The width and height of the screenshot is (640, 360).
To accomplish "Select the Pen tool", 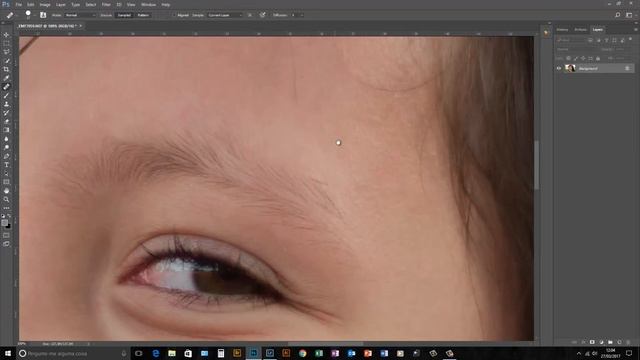I will tap(6, 156).
